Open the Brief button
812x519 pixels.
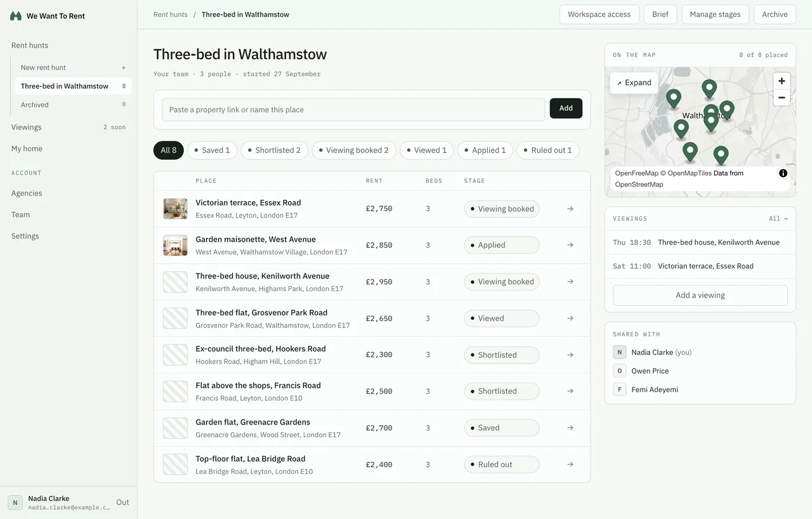pyautogui.click(x=660, y=15)
